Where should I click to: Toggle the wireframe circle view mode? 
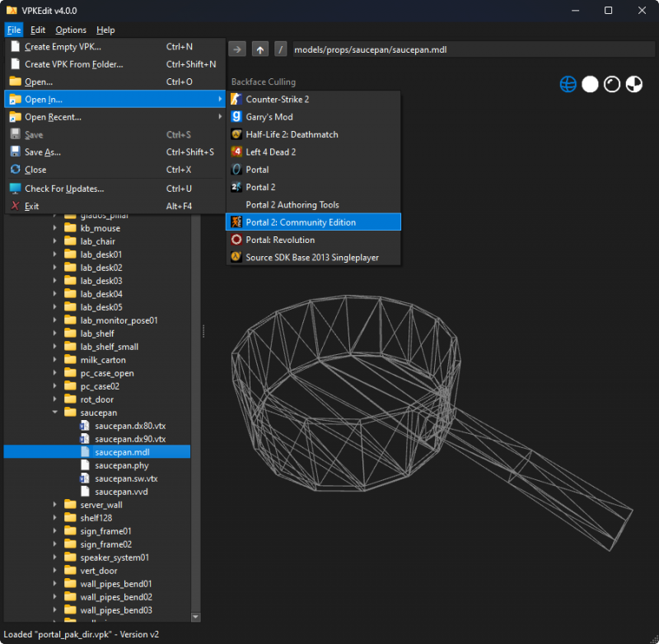[x=611, y=83]
